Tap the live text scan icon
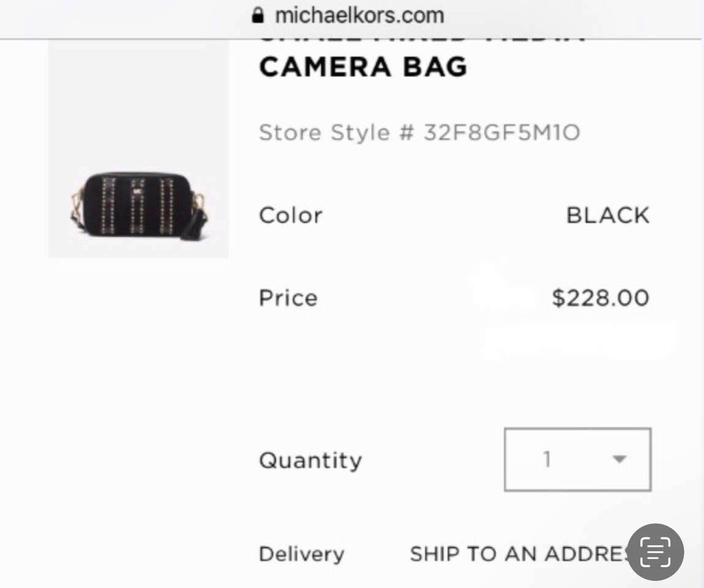The width and height of the screenshot is (704, 588). pyautogui.click(x=655, y=552)
